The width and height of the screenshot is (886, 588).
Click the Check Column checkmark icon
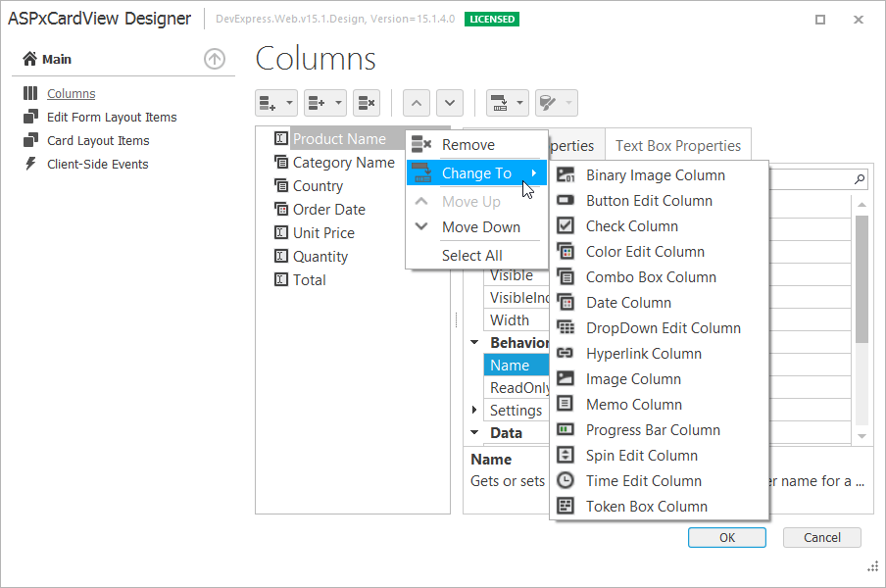[x=566, y=225]
